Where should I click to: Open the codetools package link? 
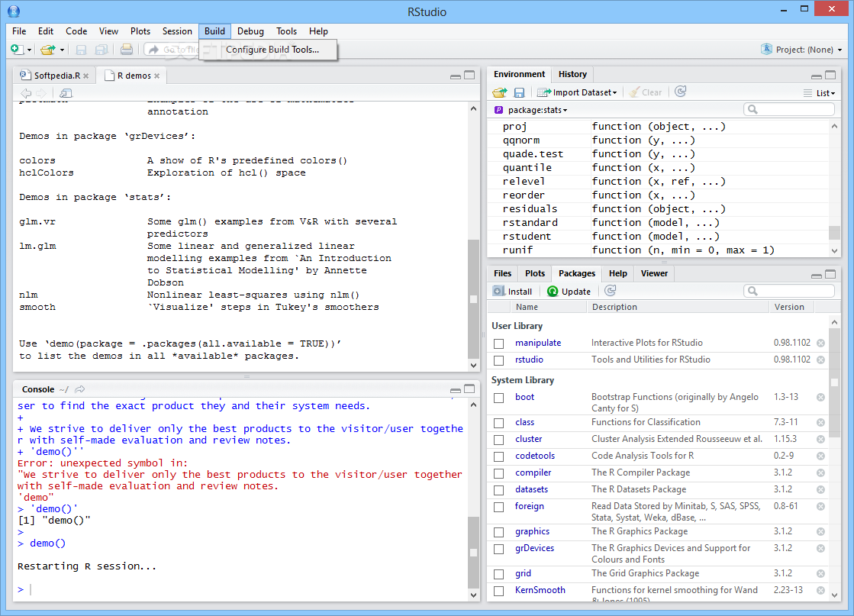[535, 456]
